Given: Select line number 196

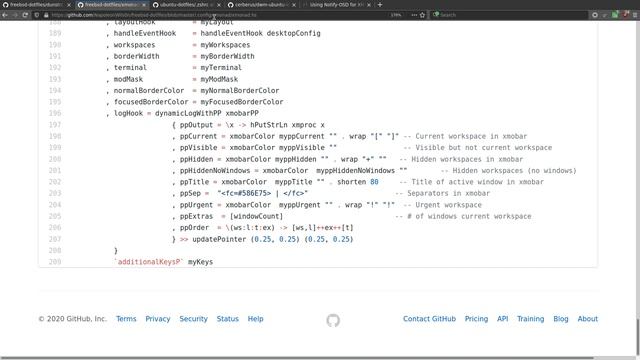Looking at the screenshot, I should 55,113.
